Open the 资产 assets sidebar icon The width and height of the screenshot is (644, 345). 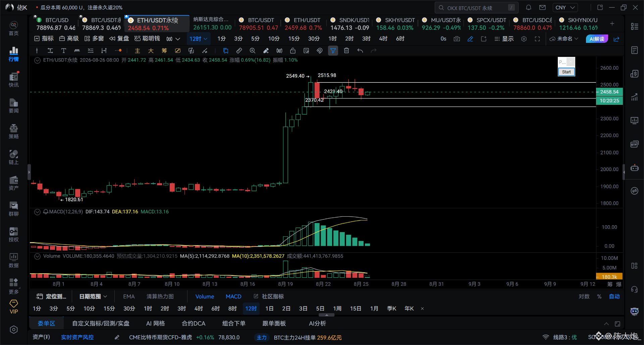[x=13, y=183]
